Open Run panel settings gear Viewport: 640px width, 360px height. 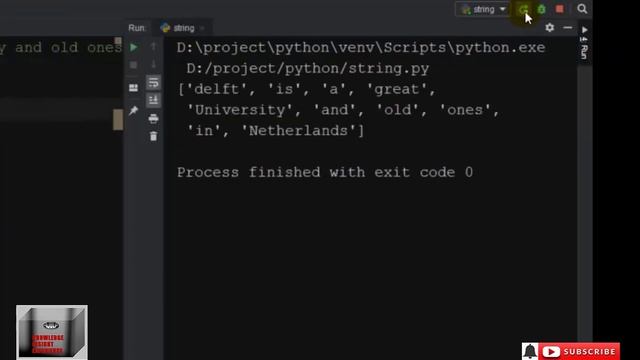tap(550, 27)
